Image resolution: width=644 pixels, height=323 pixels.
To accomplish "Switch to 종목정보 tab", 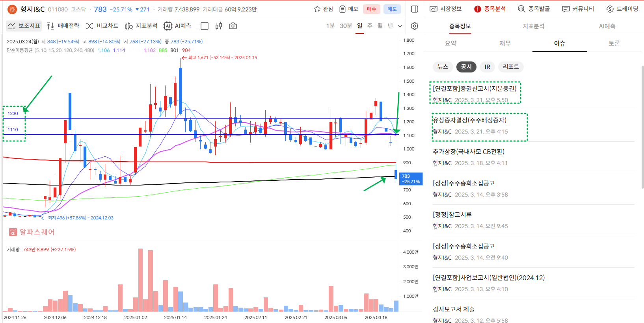I will (x=460, y=26).
